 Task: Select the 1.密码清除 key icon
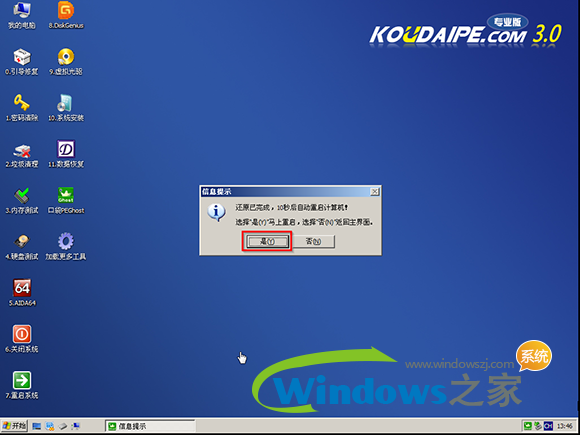(21, 108)
